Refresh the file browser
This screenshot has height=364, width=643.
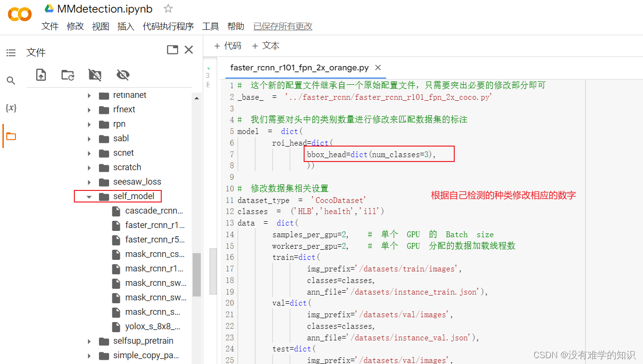[x=68, y=75]
